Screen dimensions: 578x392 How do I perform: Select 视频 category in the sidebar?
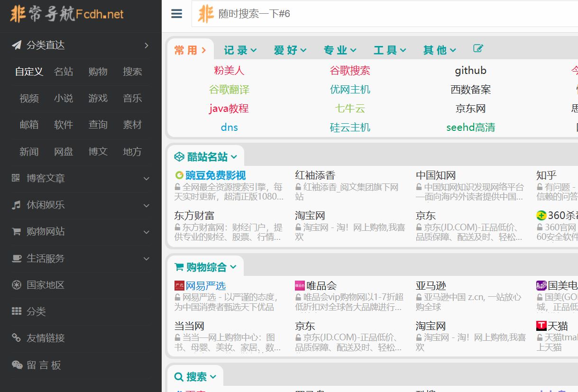tap(29, 98)
